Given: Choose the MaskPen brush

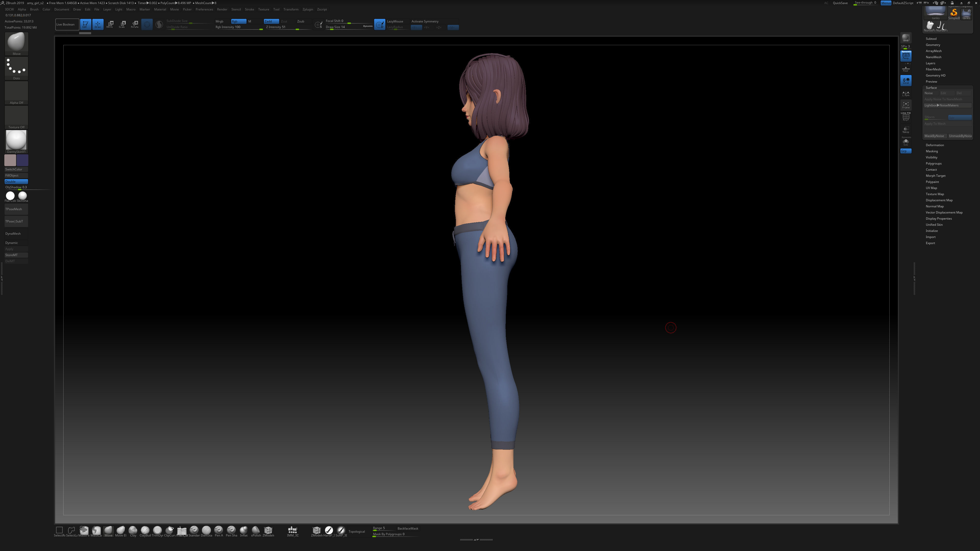Looking at the screenshot, I should 84,531.
